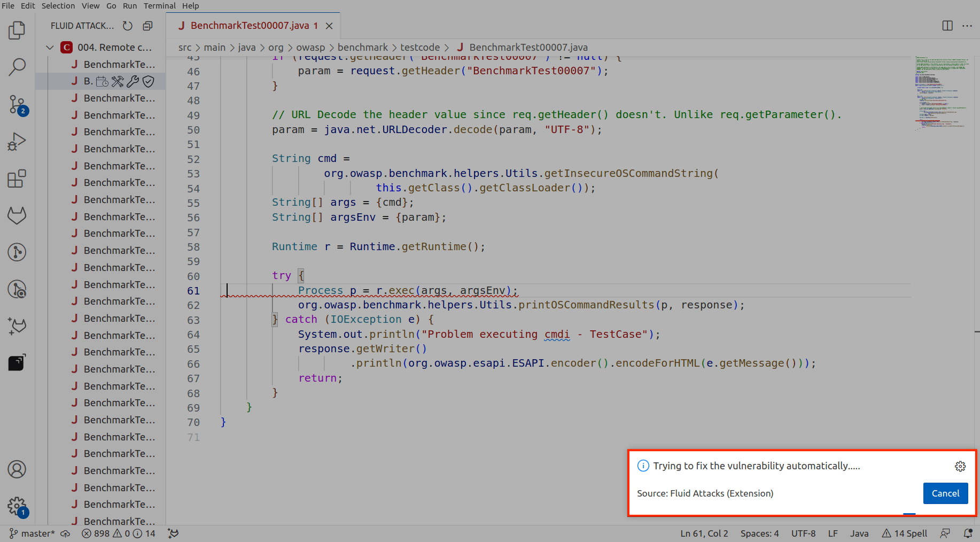Click the GitLab Duo sparkle icon in status bar

[173, 533]
